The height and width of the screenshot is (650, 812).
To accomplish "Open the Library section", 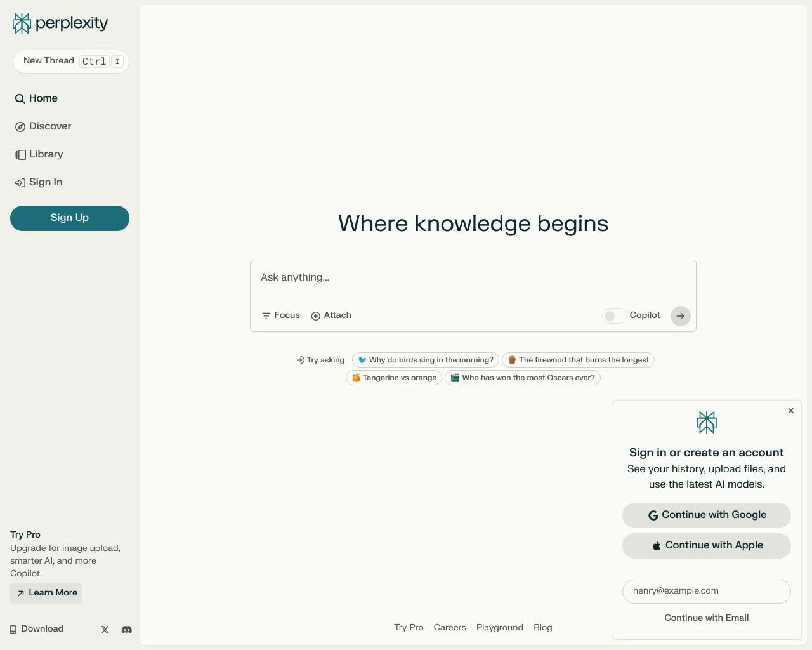I will [x=39, y=154].
